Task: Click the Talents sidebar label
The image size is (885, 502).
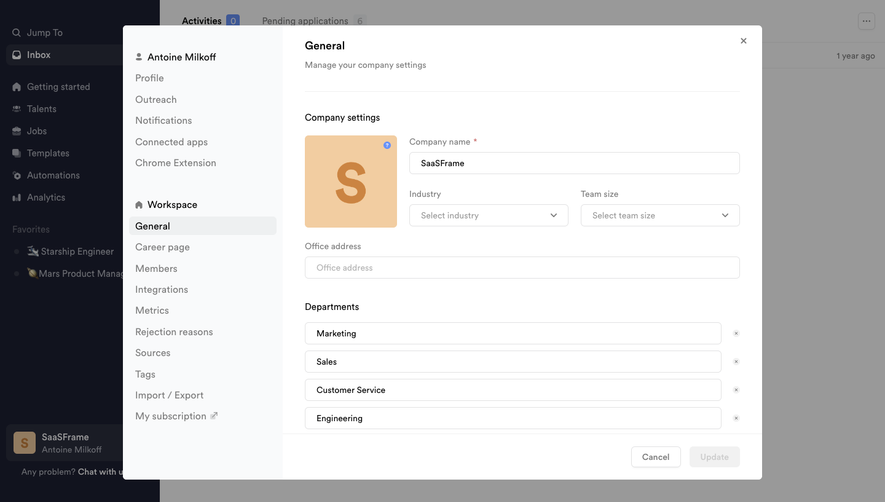Action: point(42,109)
